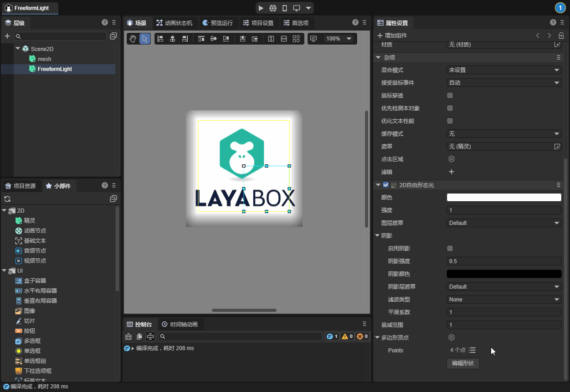Click the refresh icon in widgets panel
Screen dimensions: 570x392
click(7, 199)
